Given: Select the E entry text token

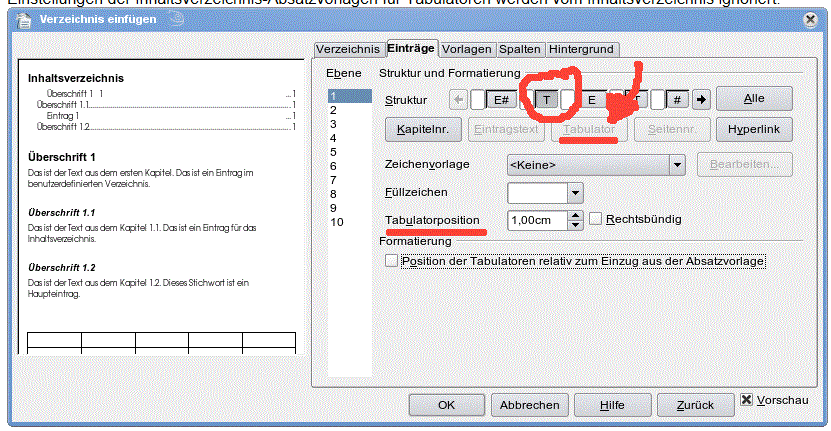Looking at the screenshot, I should tap(591, 99).
